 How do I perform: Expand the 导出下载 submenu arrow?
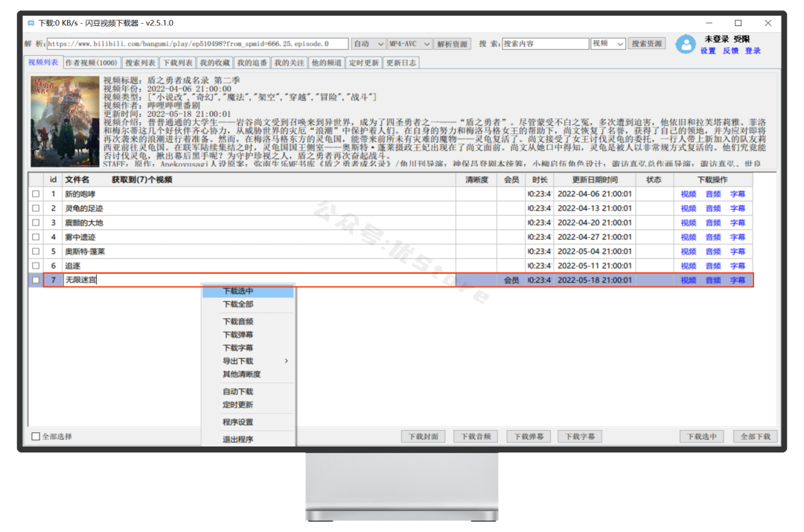(x=286, y=362)
